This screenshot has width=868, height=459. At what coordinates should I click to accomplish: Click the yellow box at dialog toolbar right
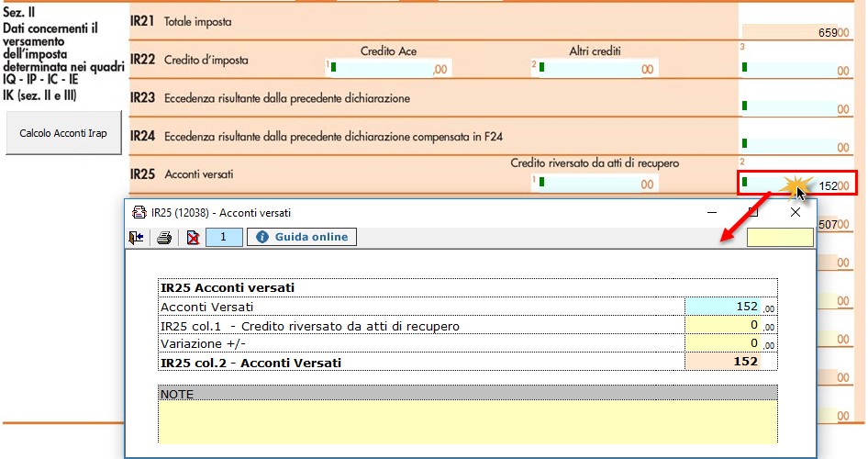[x=780, y=238]
